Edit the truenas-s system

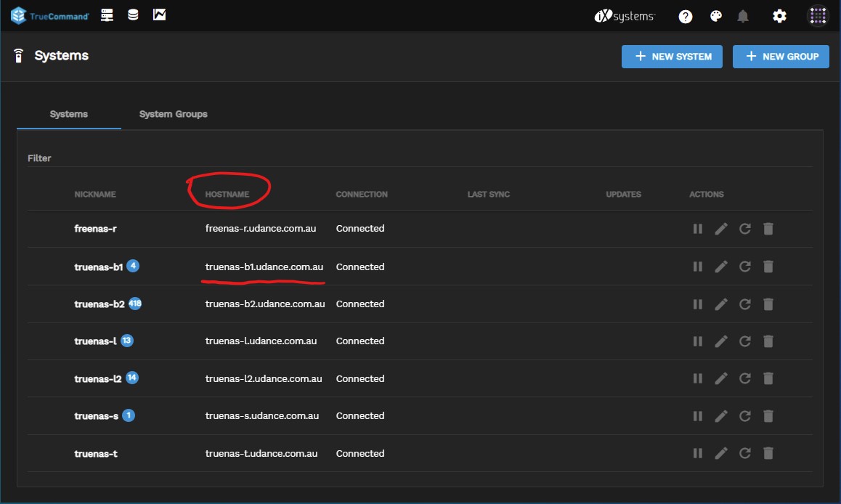(x=721, y=416)
